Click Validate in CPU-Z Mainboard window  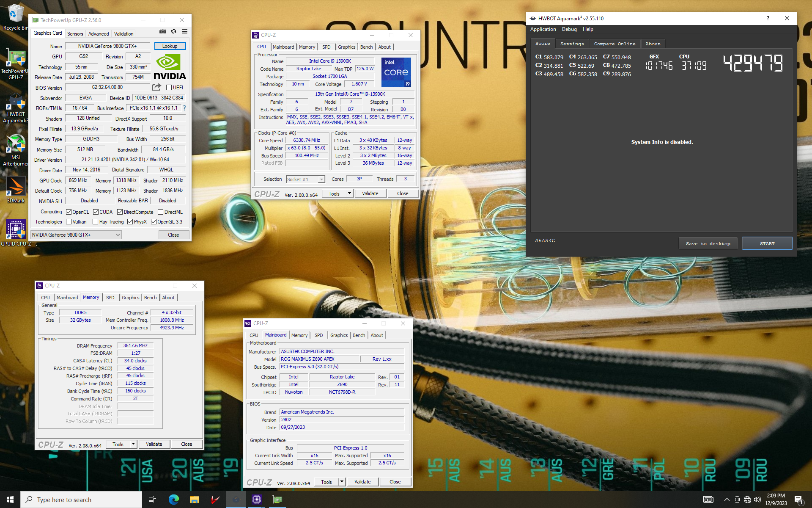pyautogui.click(x=362, y=482)
